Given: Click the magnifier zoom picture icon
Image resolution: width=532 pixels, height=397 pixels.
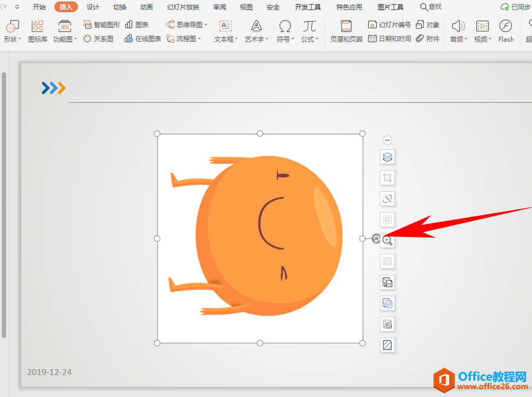Looking at the screenshot, I should 388,240.
